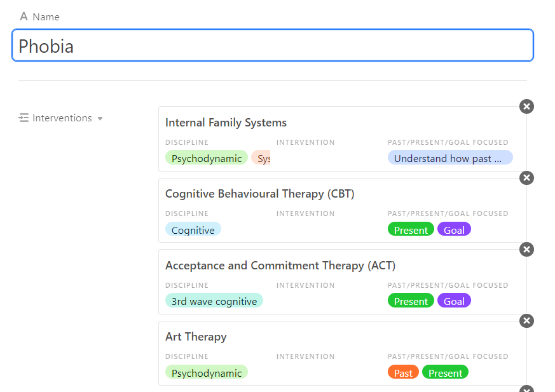
Task: Click Psychodynamic tag under Internal Family Systems
Action: [x=207, y=158]
